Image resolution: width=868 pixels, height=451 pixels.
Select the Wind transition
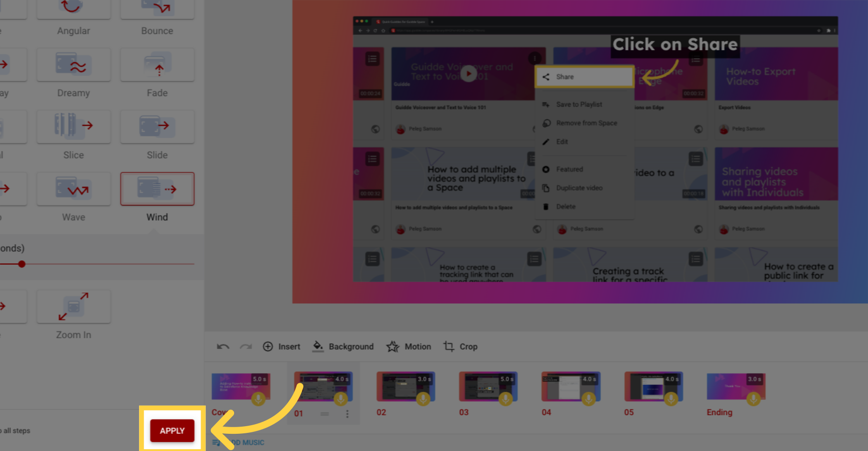157,189
